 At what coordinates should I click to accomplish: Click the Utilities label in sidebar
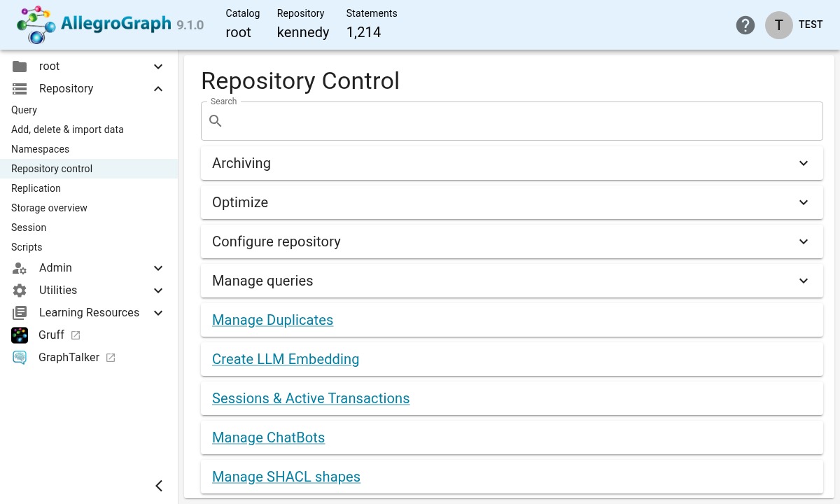(58, 290)
